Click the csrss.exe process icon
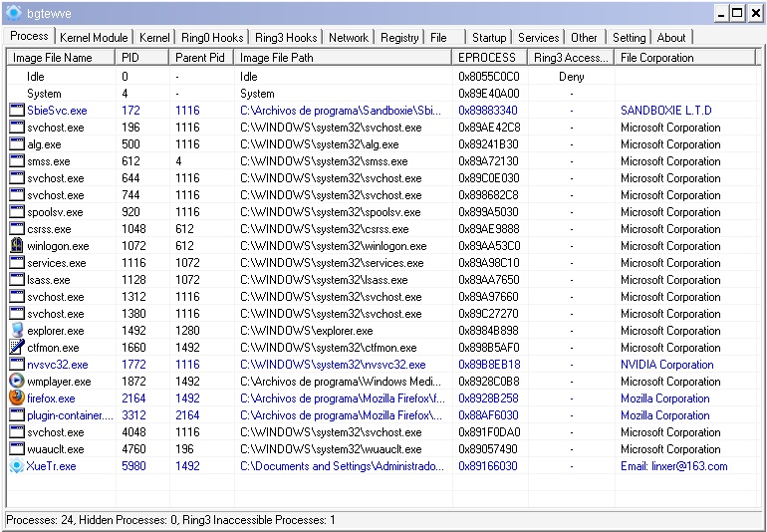The width and height of the screenshot is (767, 532). point(17,228)
